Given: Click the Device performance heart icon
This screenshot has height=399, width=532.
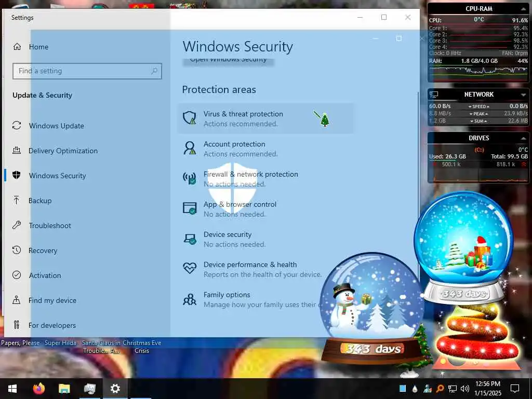Looking at the screenshot, I should point(190,268).
